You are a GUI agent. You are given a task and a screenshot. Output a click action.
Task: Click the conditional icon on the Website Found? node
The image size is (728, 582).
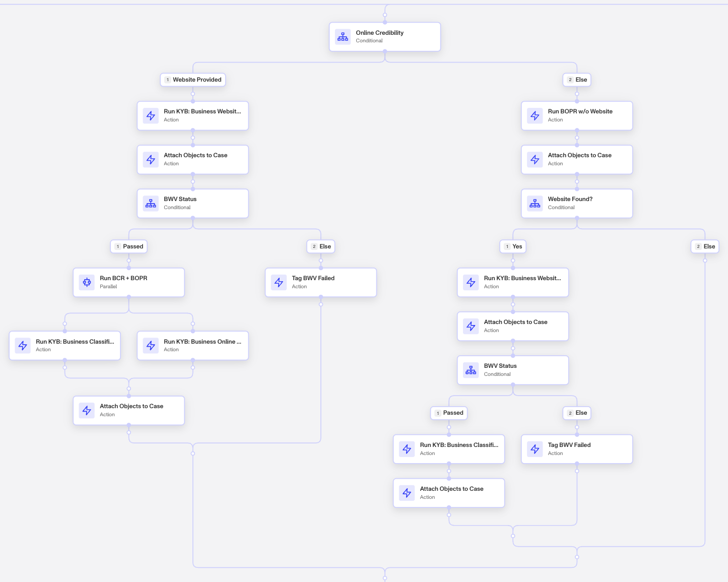tap(535, 203)
